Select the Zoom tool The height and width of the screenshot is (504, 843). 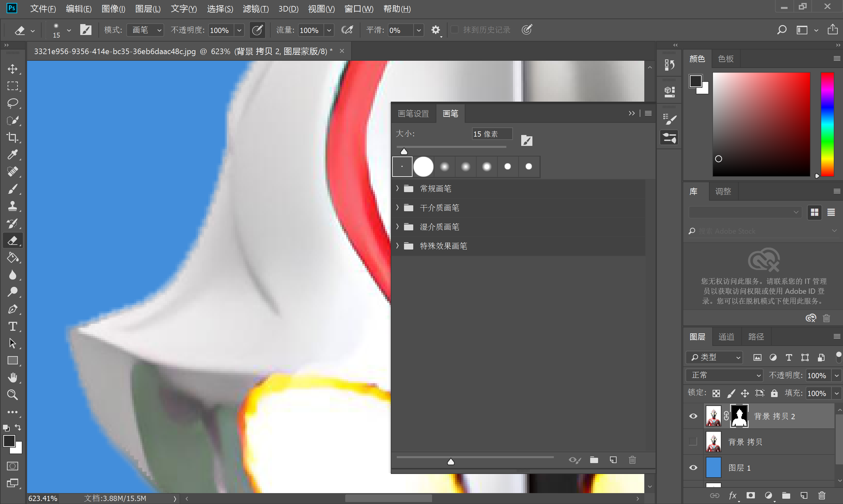13,395
